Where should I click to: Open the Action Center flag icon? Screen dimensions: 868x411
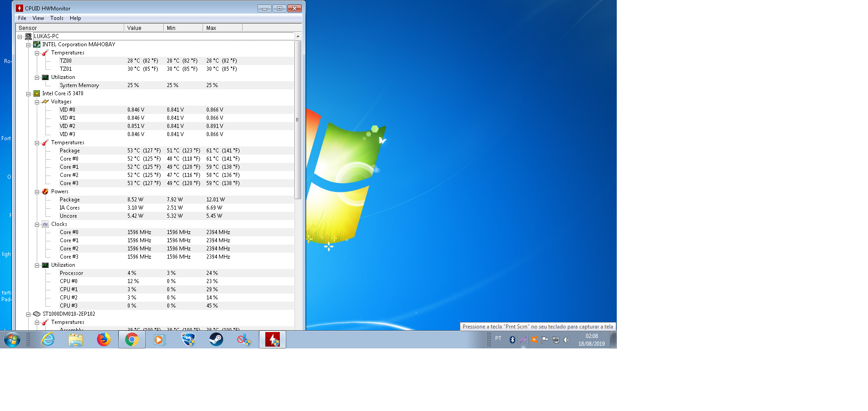coord(545,340)
